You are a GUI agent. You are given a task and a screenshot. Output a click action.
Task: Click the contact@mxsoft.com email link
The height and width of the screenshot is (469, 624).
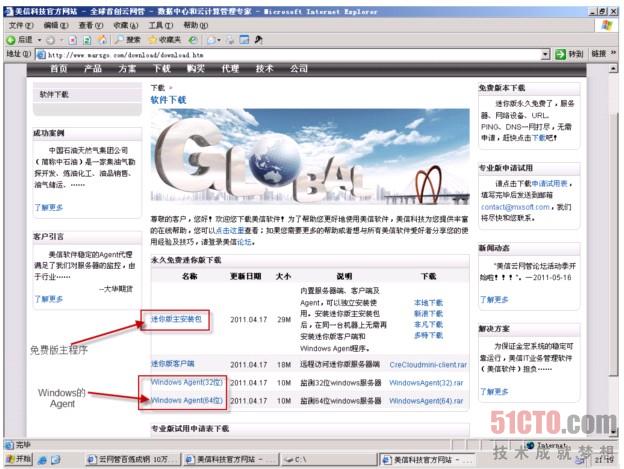pyautogui.click(x=515, y=207)
